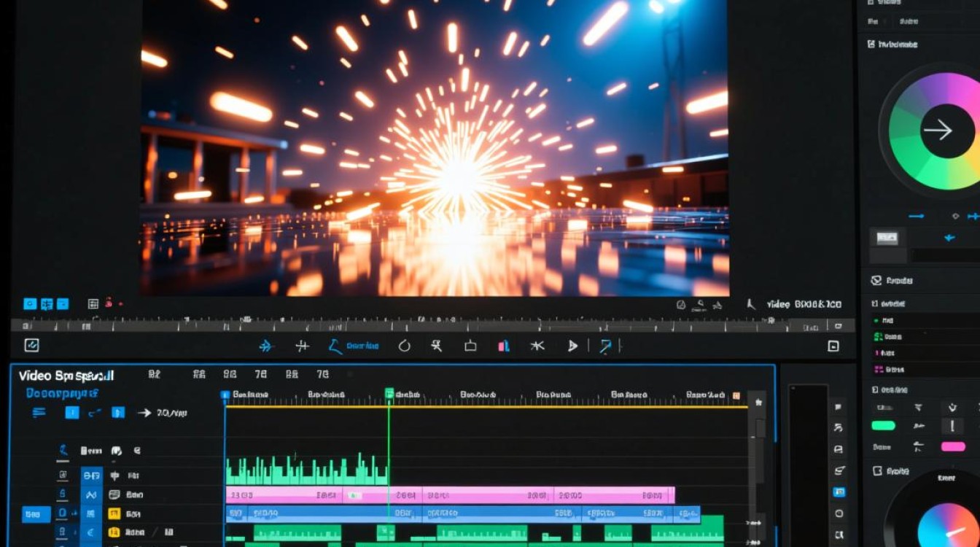The image size is (980, 547).
Task: Choose the blue curve pen tool
Action: [335, 346]
